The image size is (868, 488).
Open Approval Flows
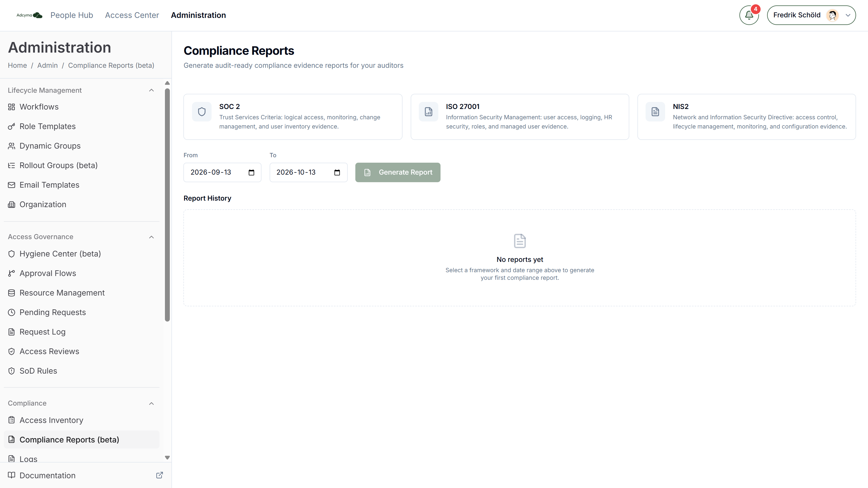coord(82,273)
